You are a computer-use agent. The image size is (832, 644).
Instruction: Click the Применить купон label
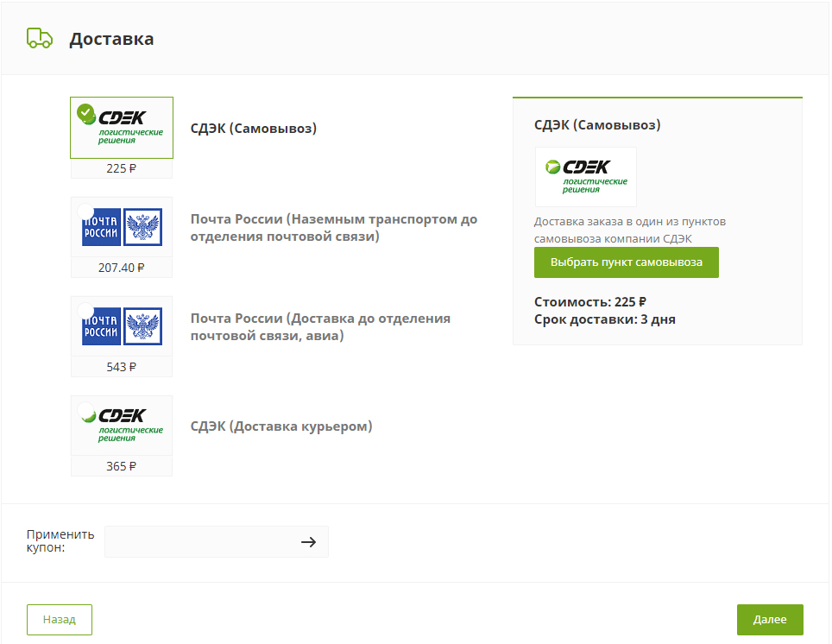pyautogui.click(x=60, y=541)
